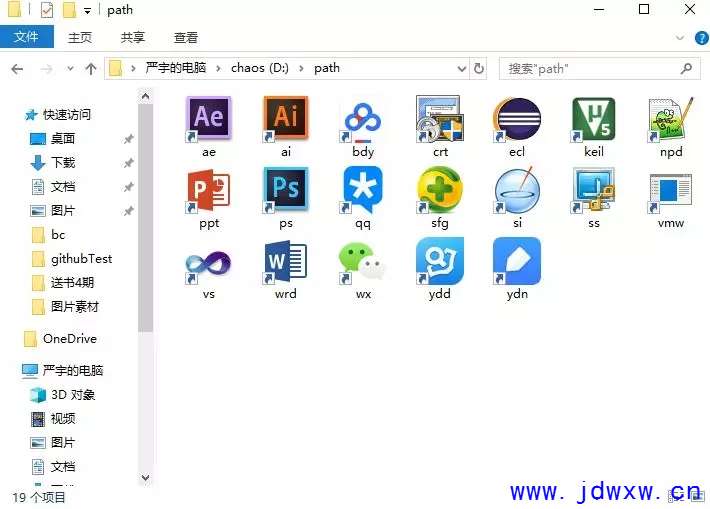Image resolution: width=710 pixels, height=509 pixels.
Task: Select the PowerPoint 'ppt' shortcut
Action: tap(209, 198)
